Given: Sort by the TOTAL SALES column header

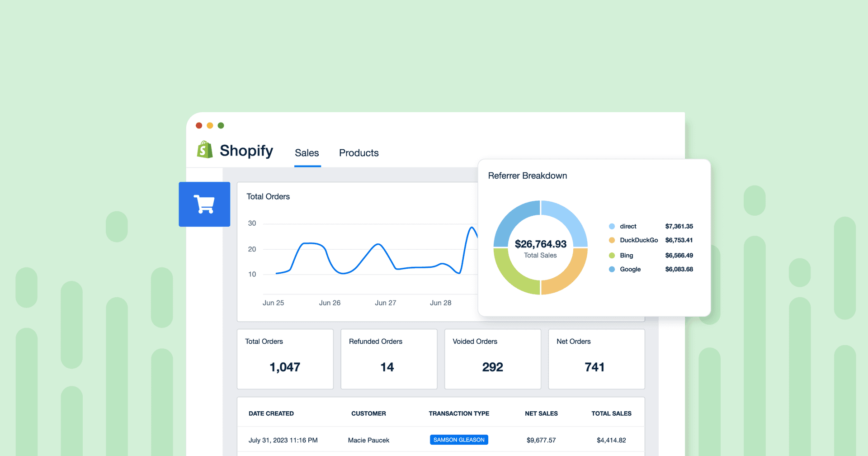Looking at the screenshot, I should point(611,413).
